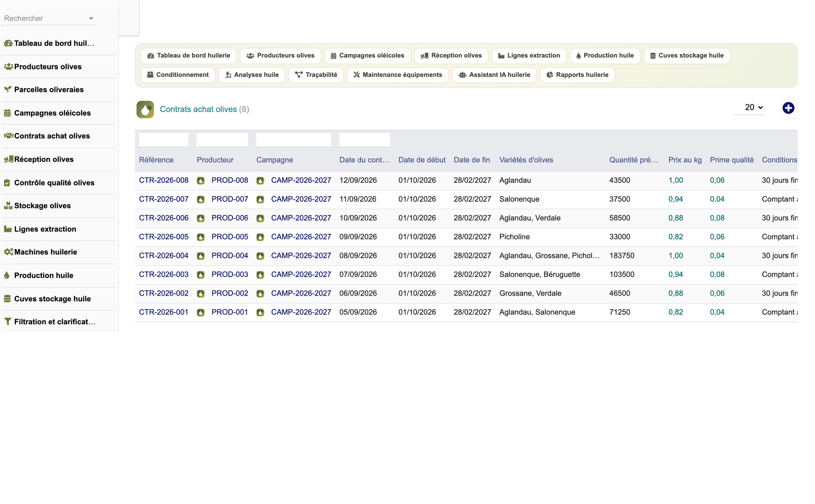Click quantity value 71250

pos(619,312)
